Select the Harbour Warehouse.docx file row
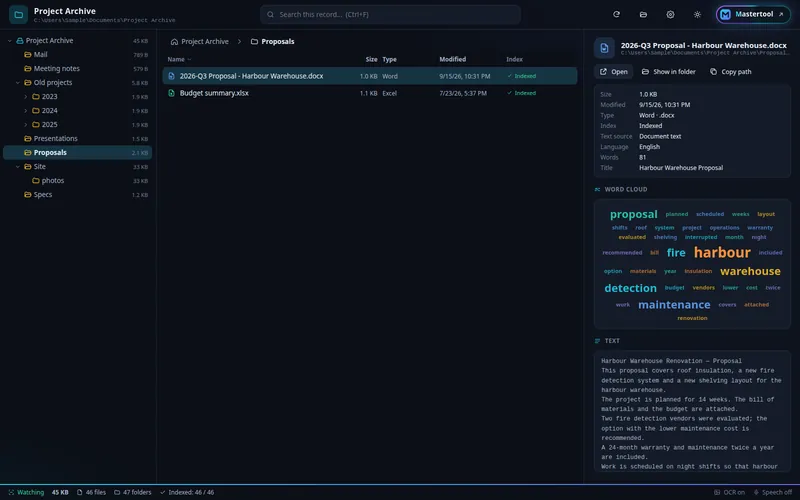The image size is (800, 500). click(370, 76)
